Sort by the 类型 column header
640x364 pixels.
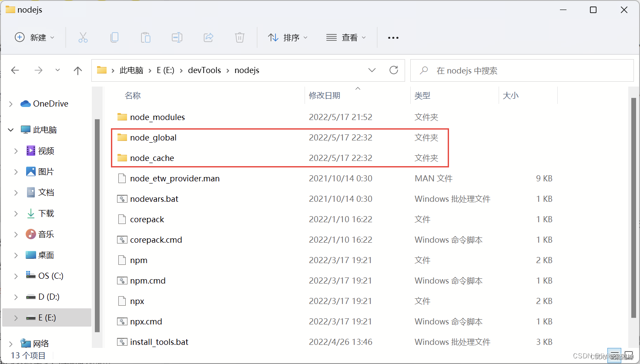[422, 95]
